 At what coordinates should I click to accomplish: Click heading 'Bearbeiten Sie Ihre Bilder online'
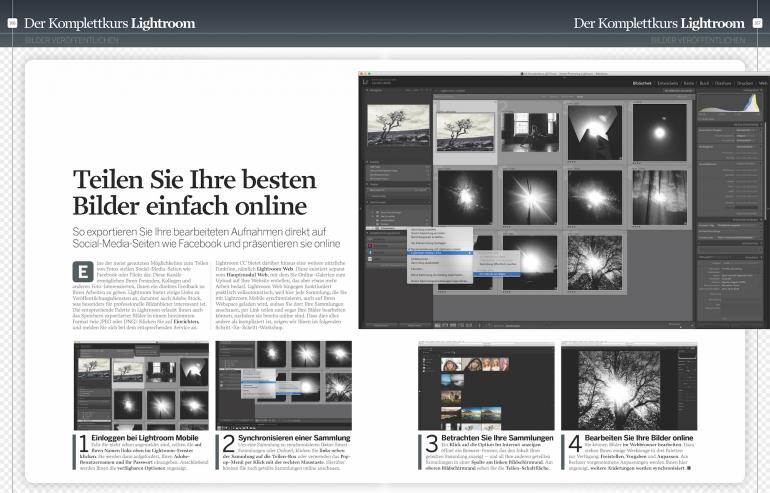tap(639, 438)
